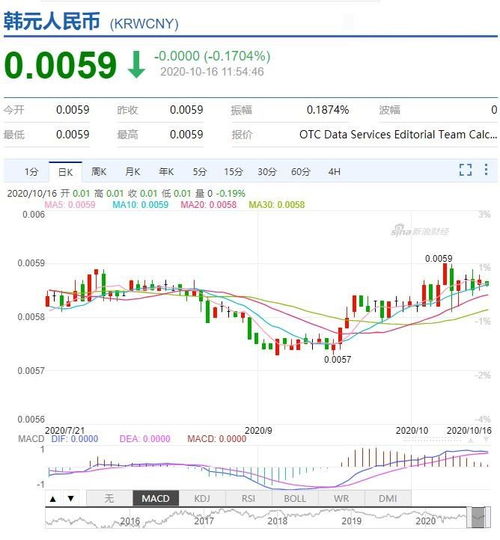The image size is (500, 540).
Task: Open the chart more-options menu
Action: 486,169
